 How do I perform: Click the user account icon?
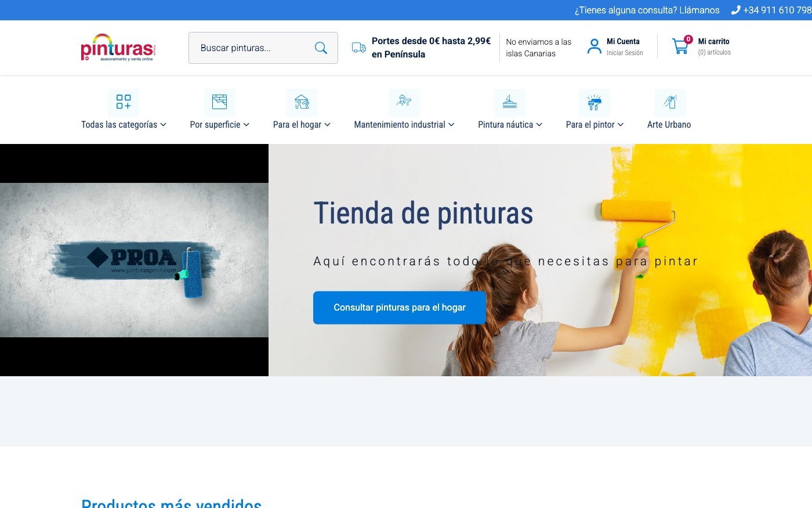[594, 46]
